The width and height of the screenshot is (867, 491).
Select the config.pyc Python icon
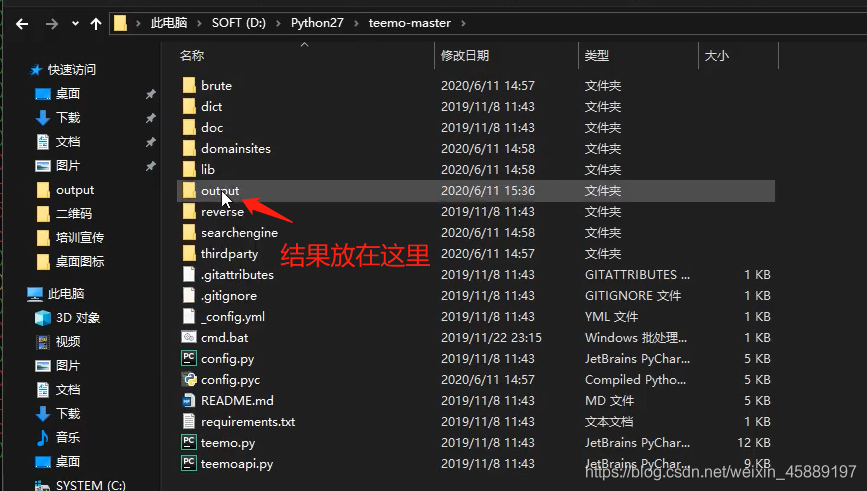point(189,379)
